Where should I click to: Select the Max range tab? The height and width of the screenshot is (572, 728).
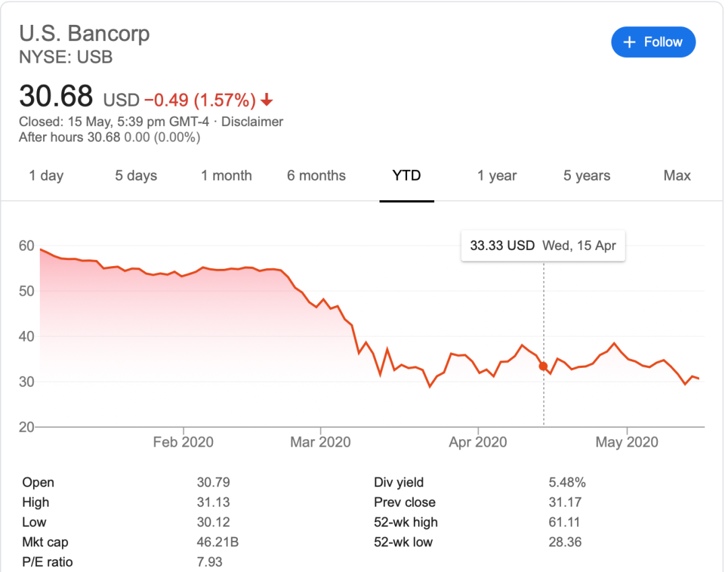pos(677,176)
